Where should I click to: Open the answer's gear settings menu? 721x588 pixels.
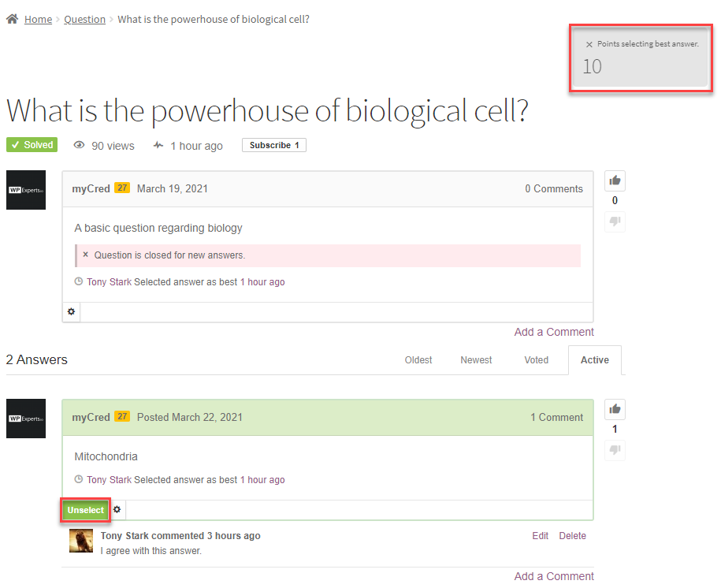(117, 510)
